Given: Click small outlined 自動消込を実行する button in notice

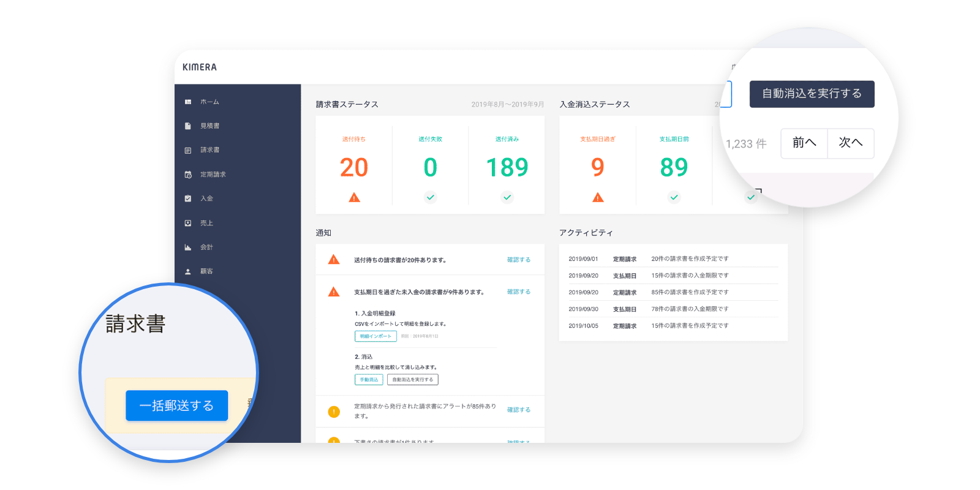Looking at the screenshot, I should pos(412,380).
